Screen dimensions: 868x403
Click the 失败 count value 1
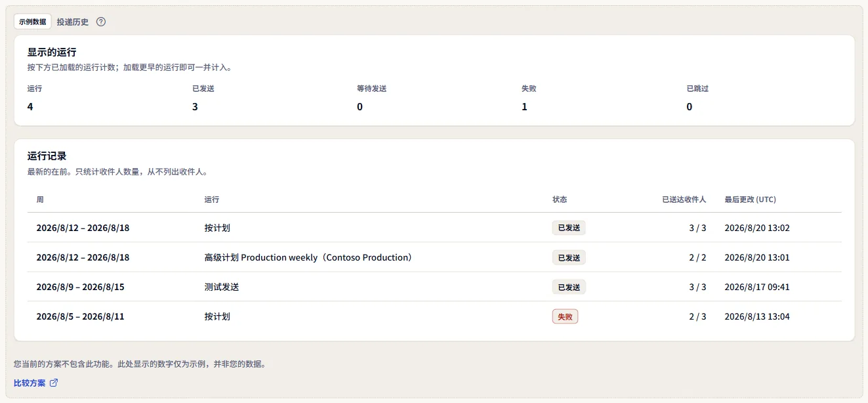click(524, 106)
